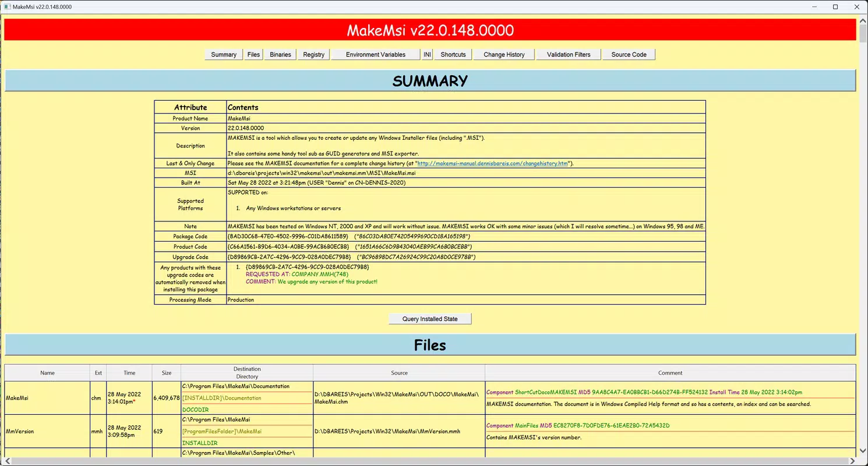The image size is (868, 466).
Task: Select the Sat May 28 2022 build timestamp
Action: pyautogui.click(x=316, y=183)
